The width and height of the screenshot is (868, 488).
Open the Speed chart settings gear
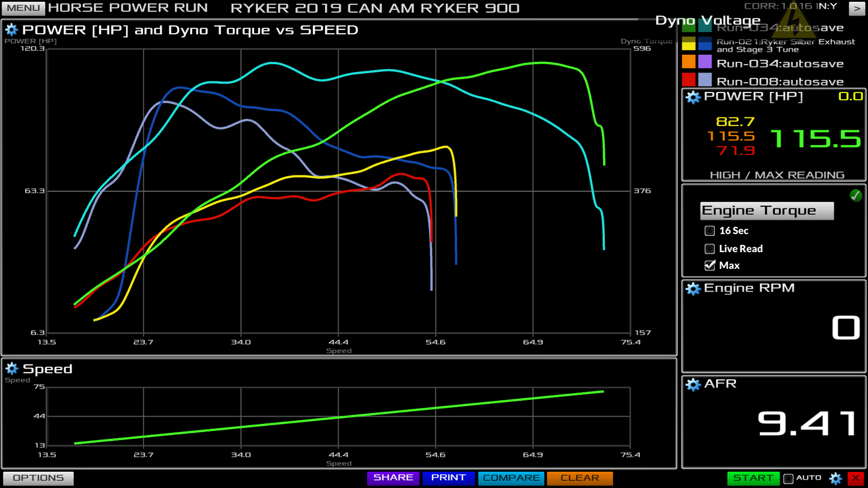pos(11,369)
